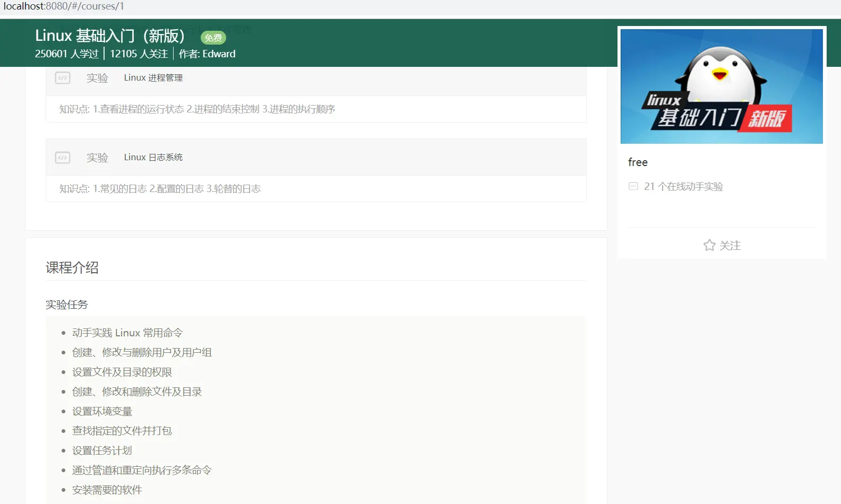The height and width of the screenshot is (504, 841).
Task: Click the 关注 follow button
Action: pos(722,245)
